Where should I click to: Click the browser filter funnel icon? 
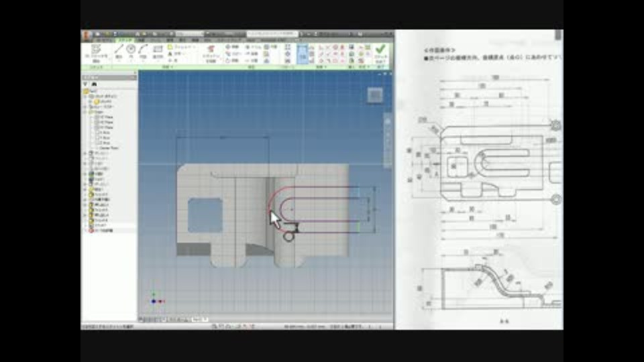(x=85, y=84)
